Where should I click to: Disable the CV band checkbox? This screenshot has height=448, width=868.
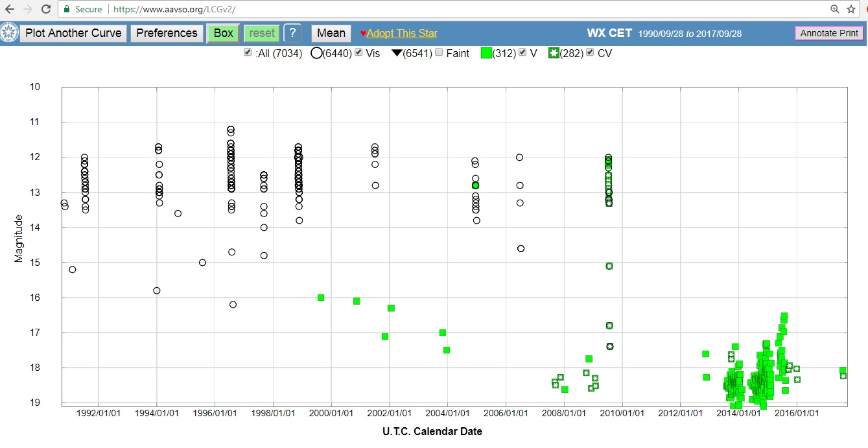point(589,53)
